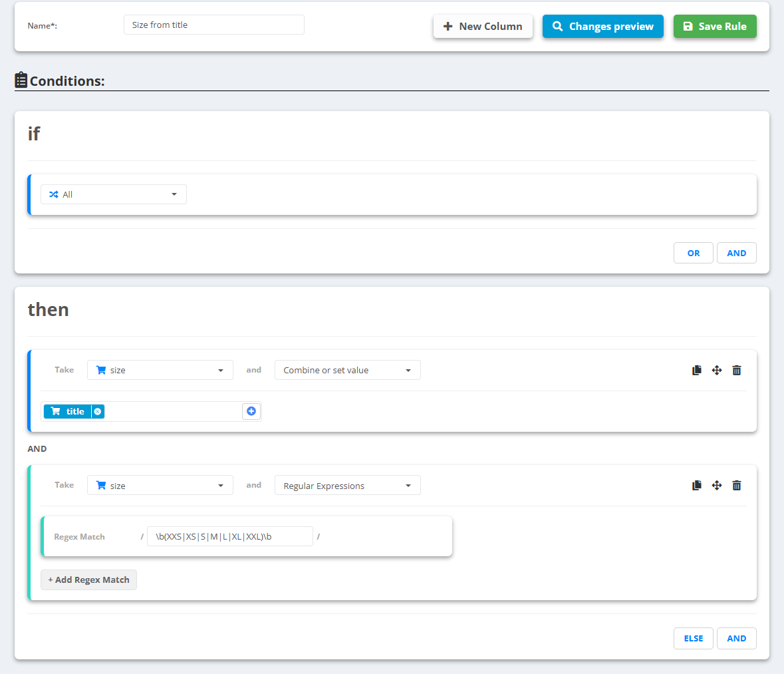This screenshot has height=674, width=784.
Task: Open the first Take size dropdown
Action: click(x=160, y=371)
